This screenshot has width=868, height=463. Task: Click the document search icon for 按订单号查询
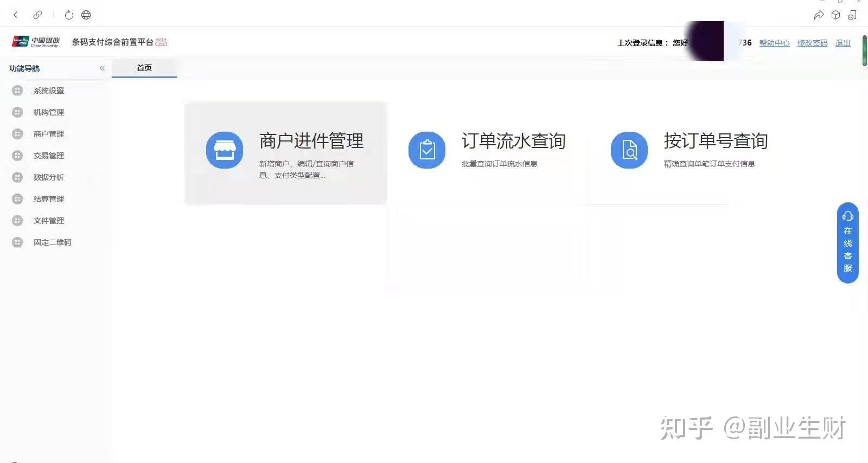click(629, 150)
